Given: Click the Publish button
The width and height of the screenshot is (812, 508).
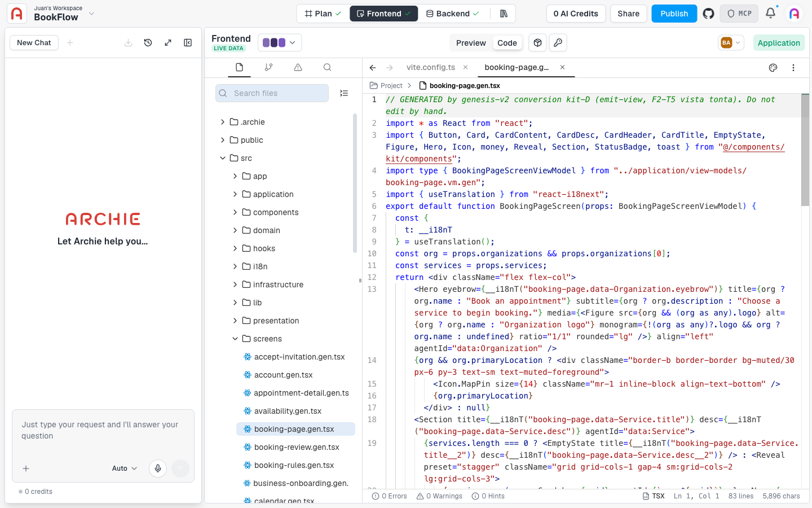Looking at the screenshot, I should [674, 14].
